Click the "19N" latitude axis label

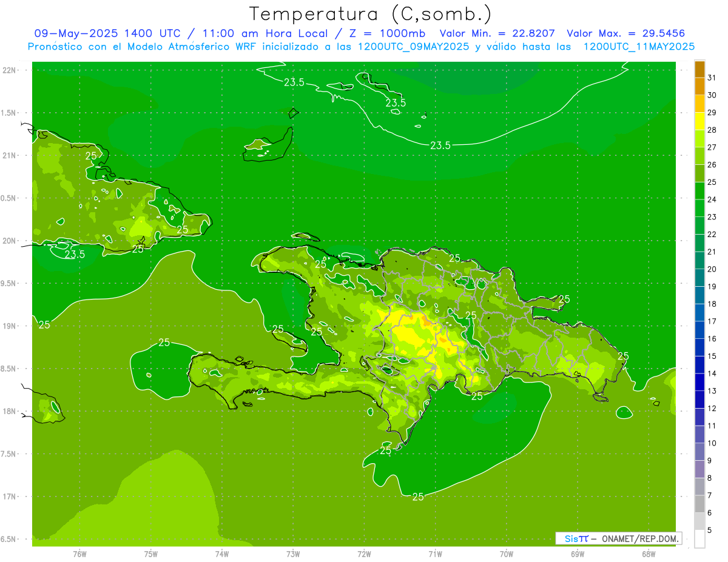click(x=9, y=326)
